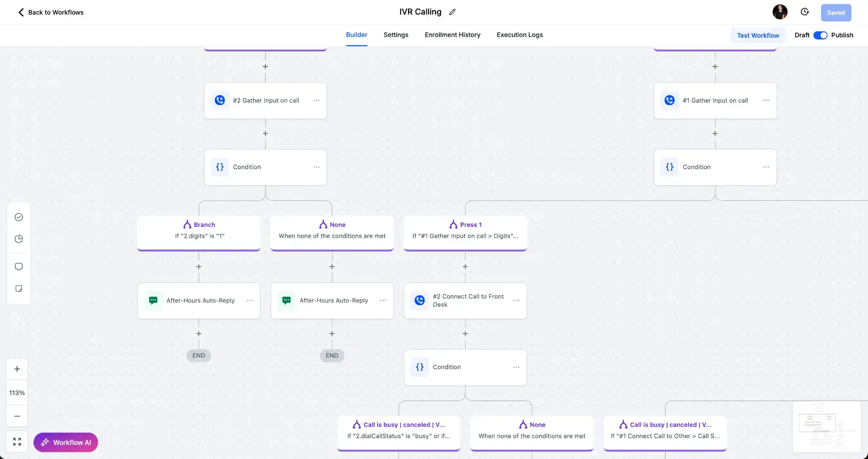
Task: Open the Execution Logs tab
Action: coord(520,35)
